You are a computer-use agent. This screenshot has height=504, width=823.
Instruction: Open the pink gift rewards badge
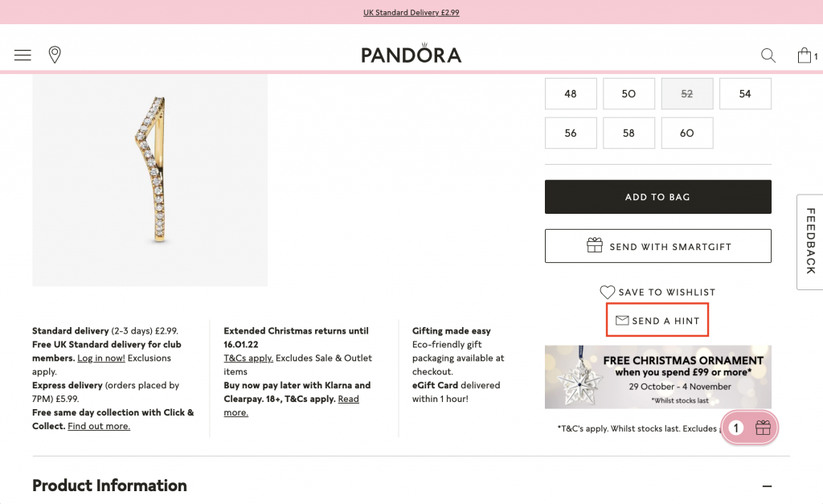click(x=749, y=428)
